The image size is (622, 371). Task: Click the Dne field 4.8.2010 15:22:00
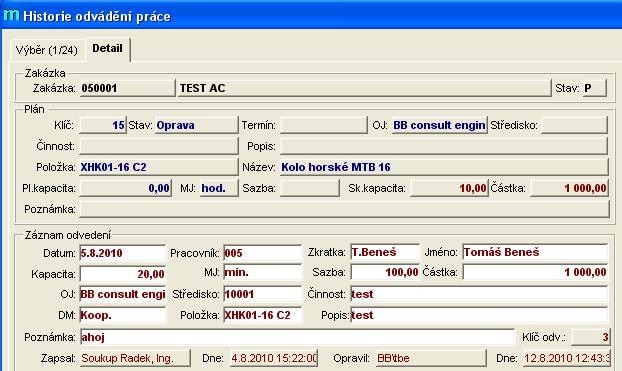point(274,358)
